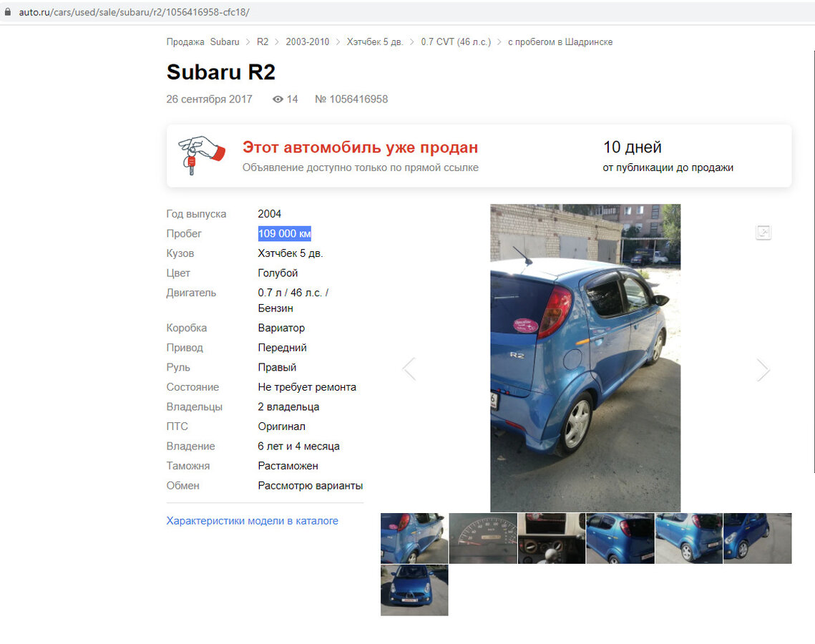Click the highlighted '109 000 км' mileage
The width and height of the screenshot is (815, 644).
tap(284, 234)
